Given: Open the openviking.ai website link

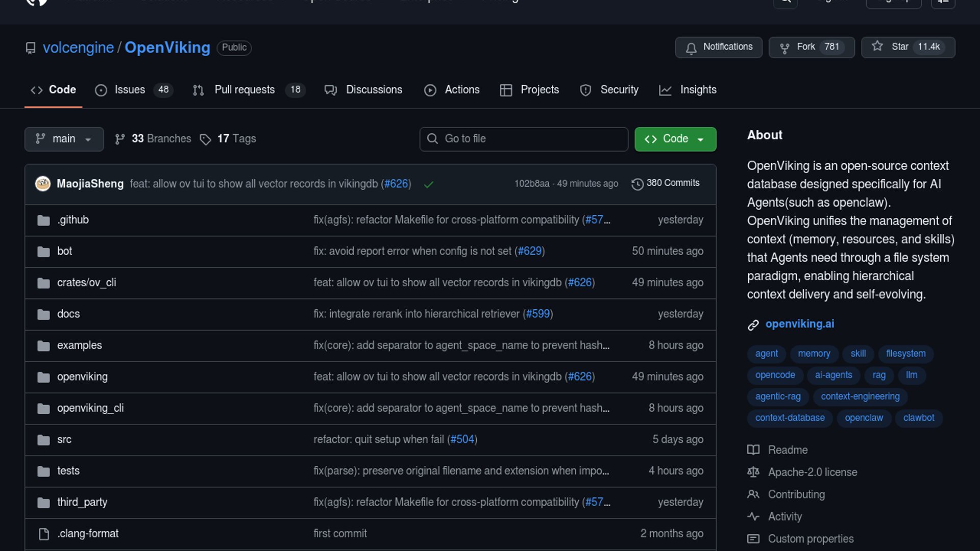Looking at the screenshot, I should point(799,324).
